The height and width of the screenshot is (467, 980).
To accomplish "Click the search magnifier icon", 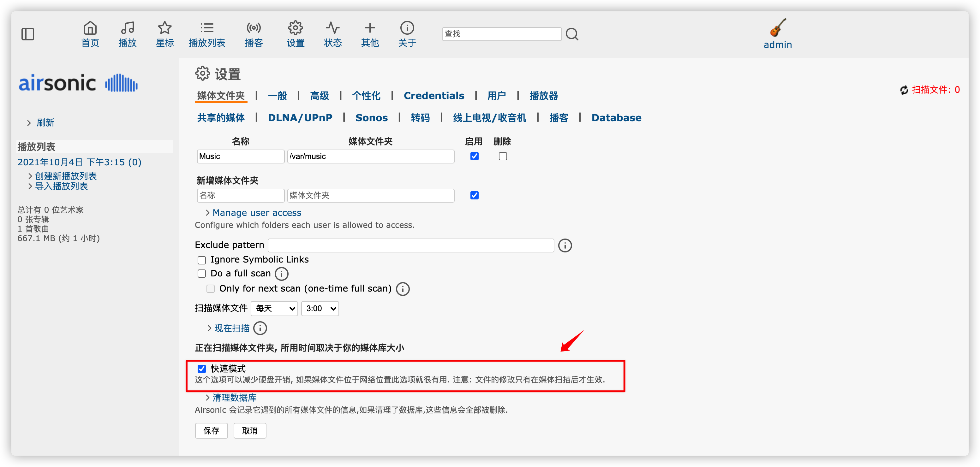I will [x=572, y=34].
